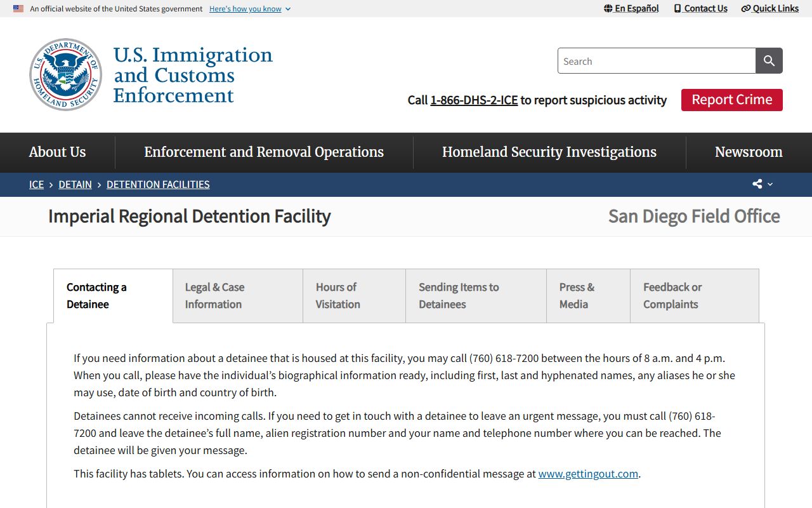The height and width of the screenshot is (508, 812).
Task: Switch to Legal & Case Information tab
Action: [x=238, y=296]
